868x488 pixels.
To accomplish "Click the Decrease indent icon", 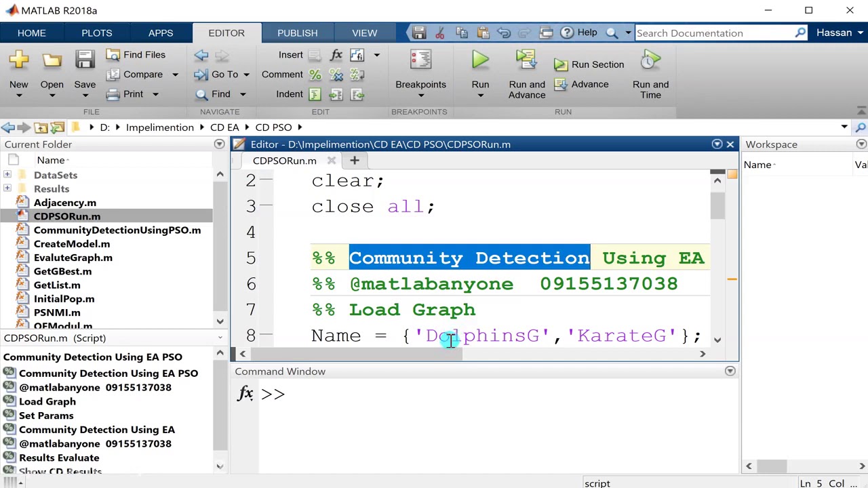I will pos(357,94).
